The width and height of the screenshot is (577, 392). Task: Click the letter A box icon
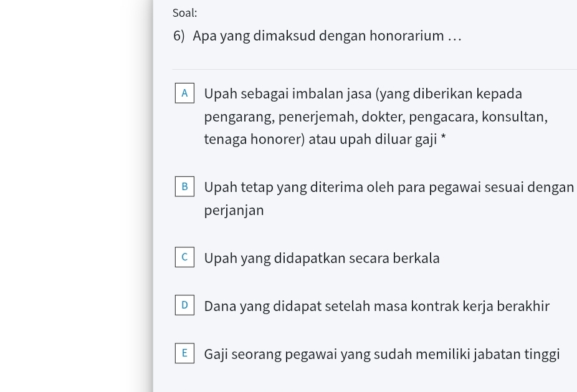tap(184, 93)
